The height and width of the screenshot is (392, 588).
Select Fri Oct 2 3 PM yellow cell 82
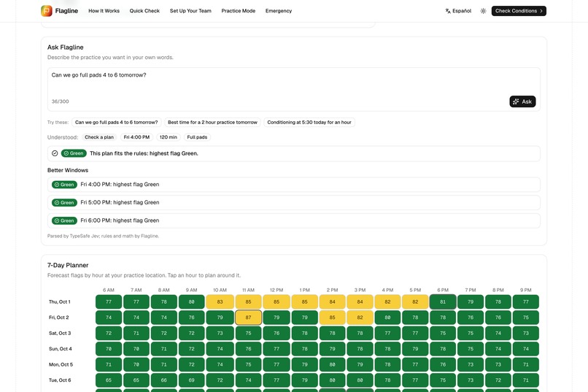pos(360,318)
